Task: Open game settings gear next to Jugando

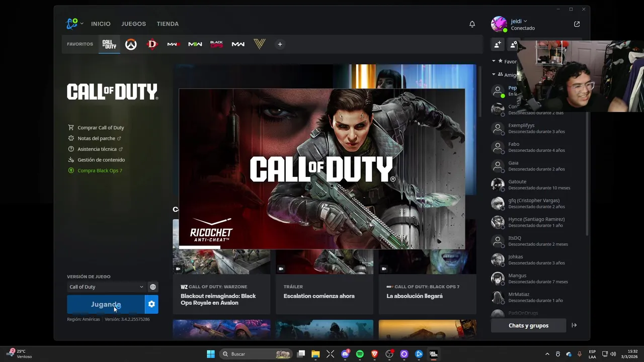Action: click(151, 304)
